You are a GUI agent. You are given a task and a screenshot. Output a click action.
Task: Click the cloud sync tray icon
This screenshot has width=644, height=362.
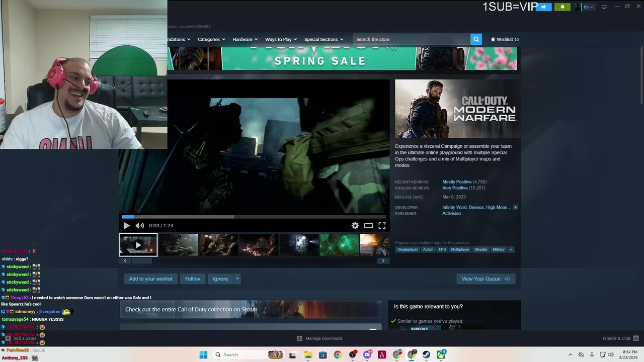pos(581,354)
